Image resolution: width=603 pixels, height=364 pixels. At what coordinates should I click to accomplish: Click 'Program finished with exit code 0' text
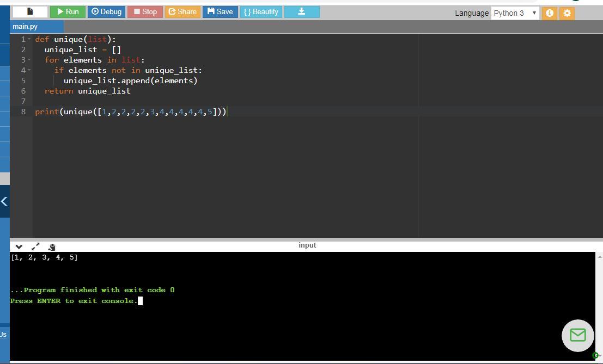(x=99, y=290)
